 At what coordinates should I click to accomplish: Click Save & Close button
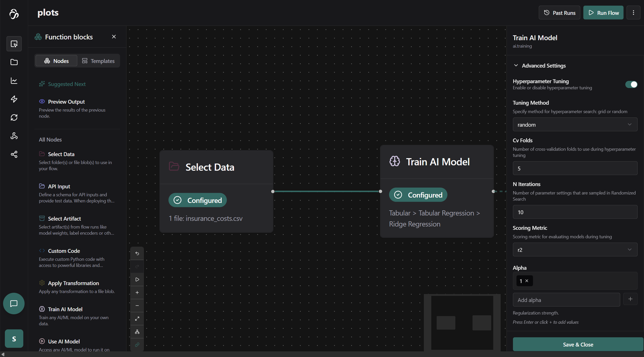coord(578,344)
